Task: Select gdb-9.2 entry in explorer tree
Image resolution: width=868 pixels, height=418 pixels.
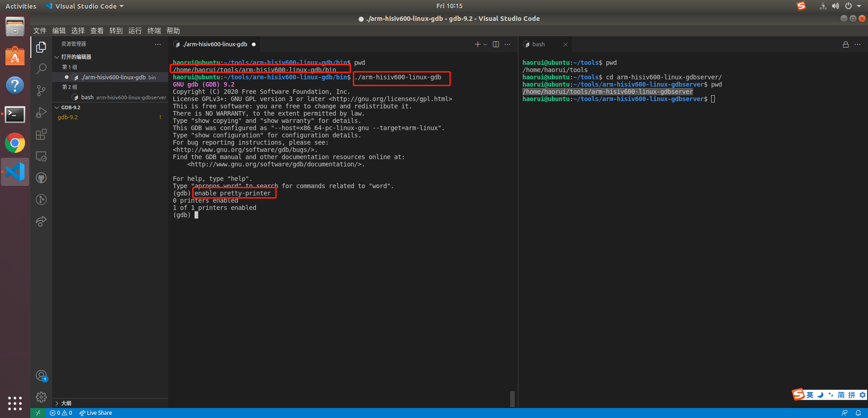Action: point(110,117)
